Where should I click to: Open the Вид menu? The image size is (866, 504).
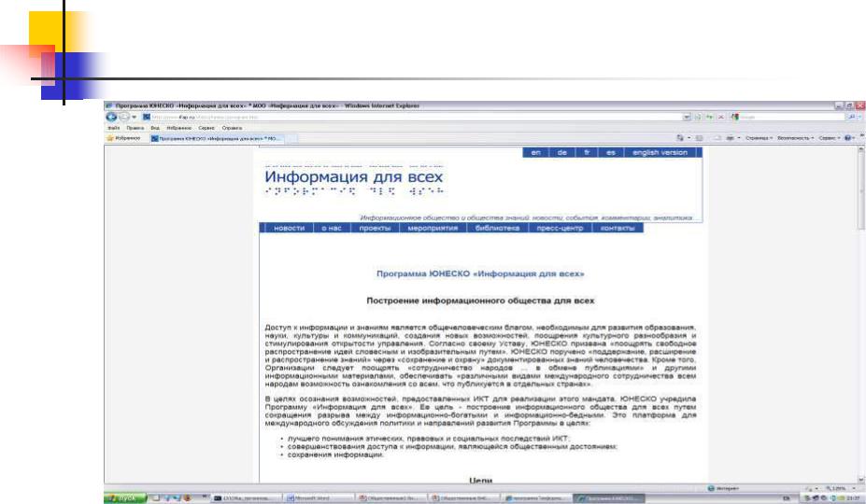pyautogui.click(x=155, y=128)
